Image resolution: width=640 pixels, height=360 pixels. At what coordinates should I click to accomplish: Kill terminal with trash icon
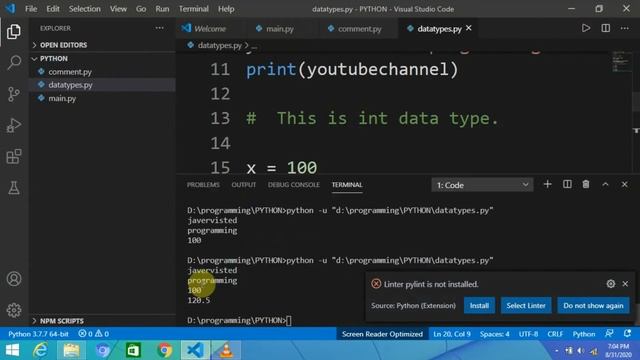[x=586, y=184]
